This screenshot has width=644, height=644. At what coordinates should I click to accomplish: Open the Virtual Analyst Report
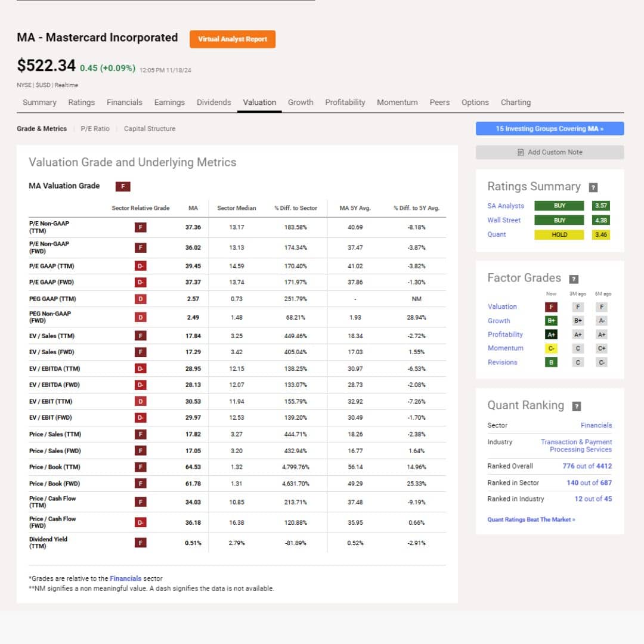[x=233, y=39]
